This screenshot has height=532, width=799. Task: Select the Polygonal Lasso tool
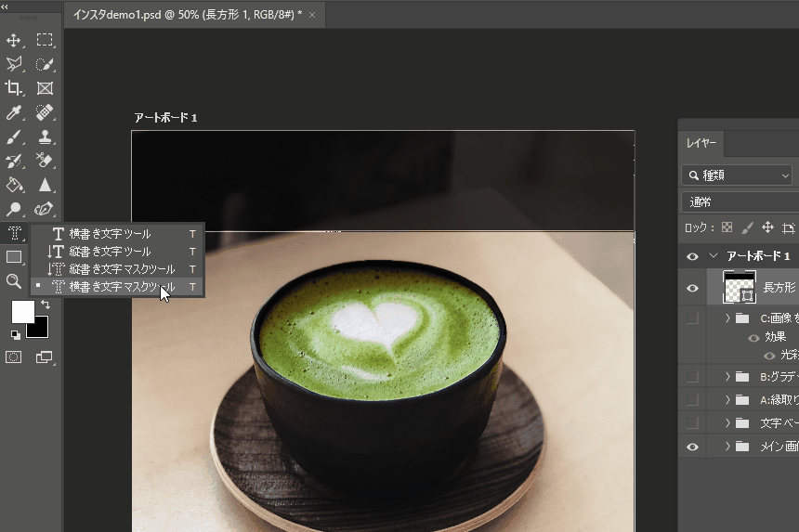point(14,64)
